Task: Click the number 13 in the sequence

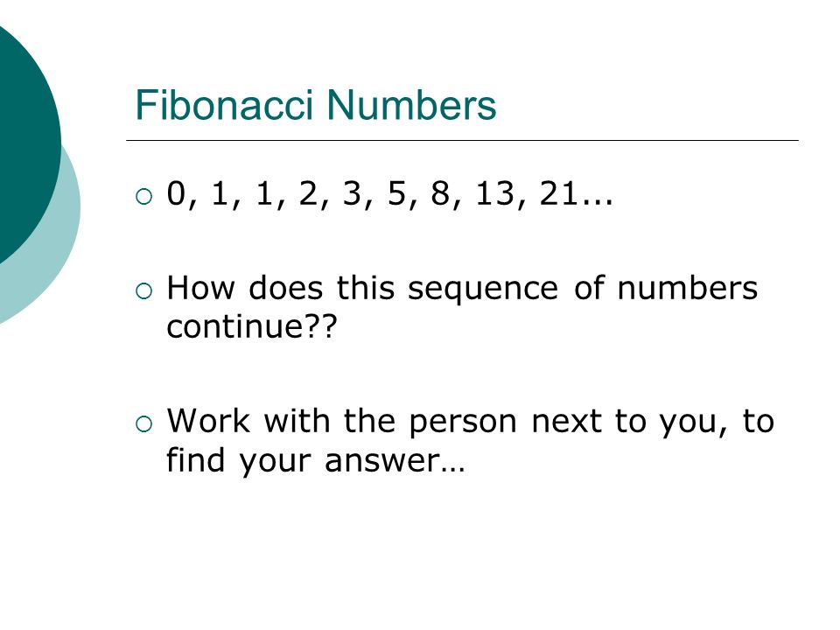Action: click(495, 192)
